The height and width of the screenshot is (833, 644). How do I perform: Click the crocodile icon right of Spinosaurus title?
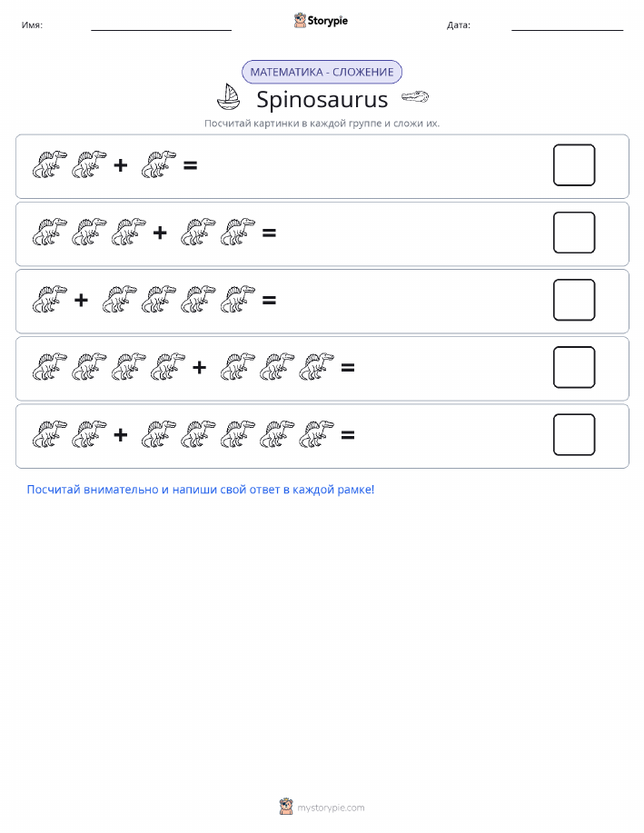tap(415, 96)
